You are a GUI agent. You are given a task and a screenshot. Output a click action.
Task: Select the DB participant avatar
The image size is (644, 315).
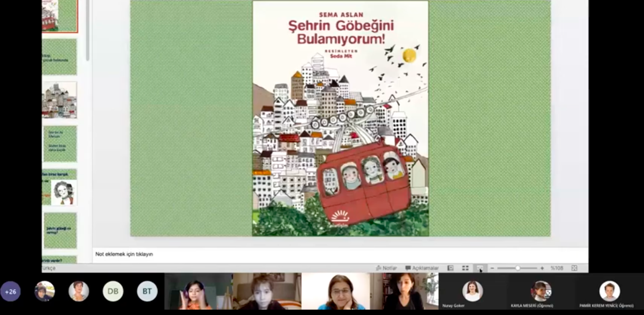point(113,291)
